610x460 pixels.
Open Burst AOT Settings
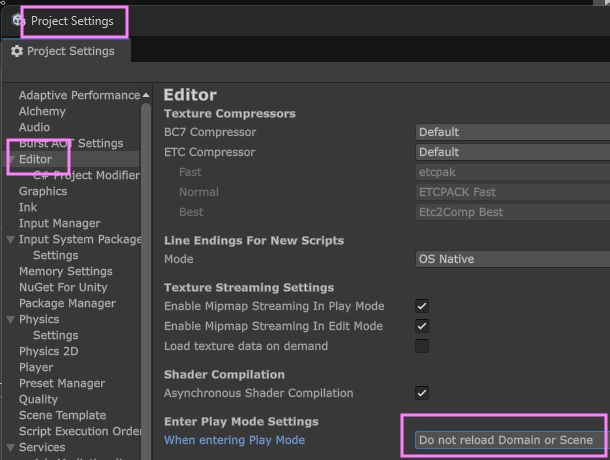tap(71, 143)
